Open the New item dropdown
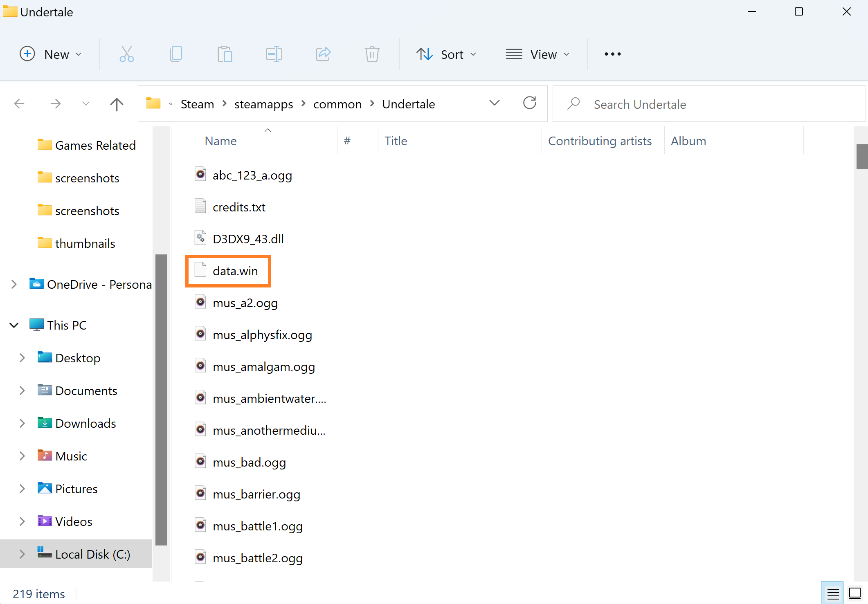Screen dimensions: 868x604 click(x=51, y=54)
